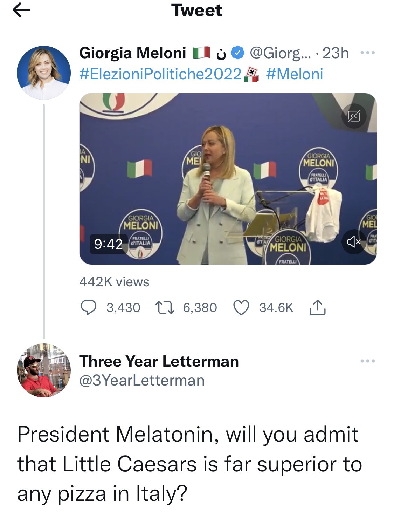Open Giorgia Meloni's profile picture

[x=44, y=73]
